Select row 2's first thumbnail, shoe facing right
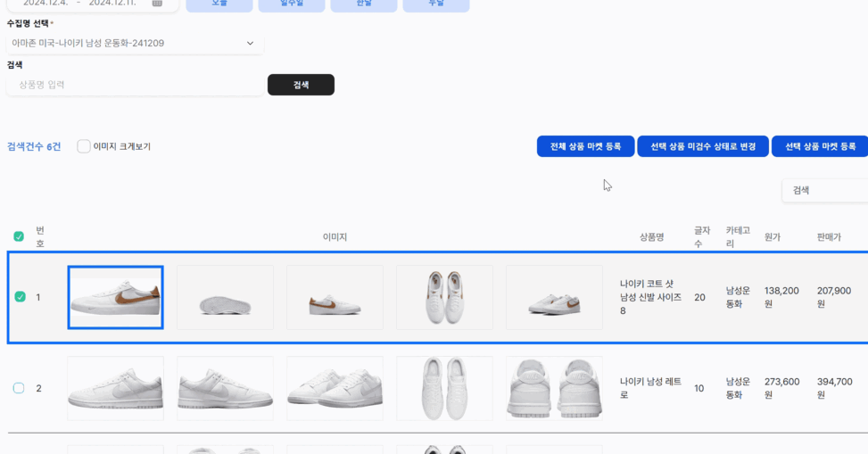Viewport: 868px width, 454px height. 115,388
